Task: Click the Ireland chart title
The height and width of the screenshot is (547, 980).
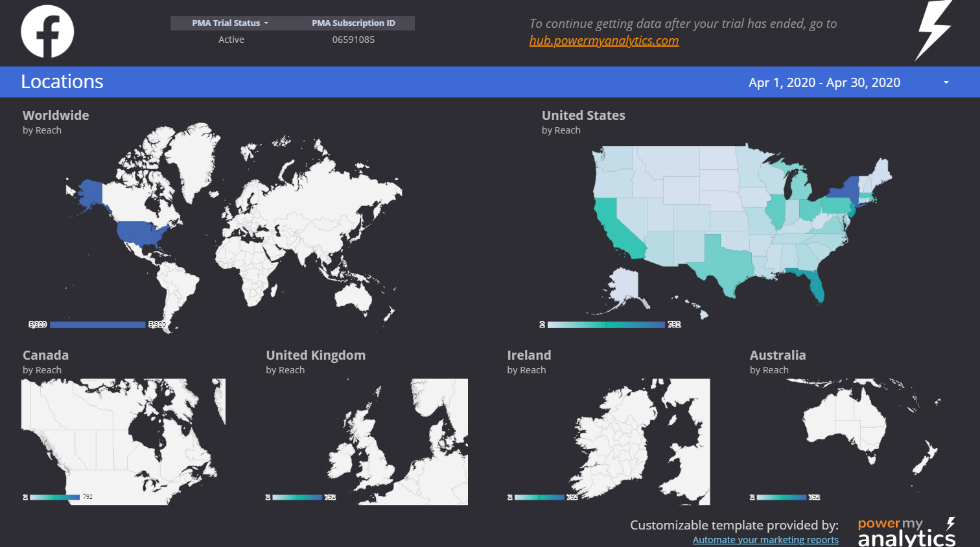Action: coord(529,355)
